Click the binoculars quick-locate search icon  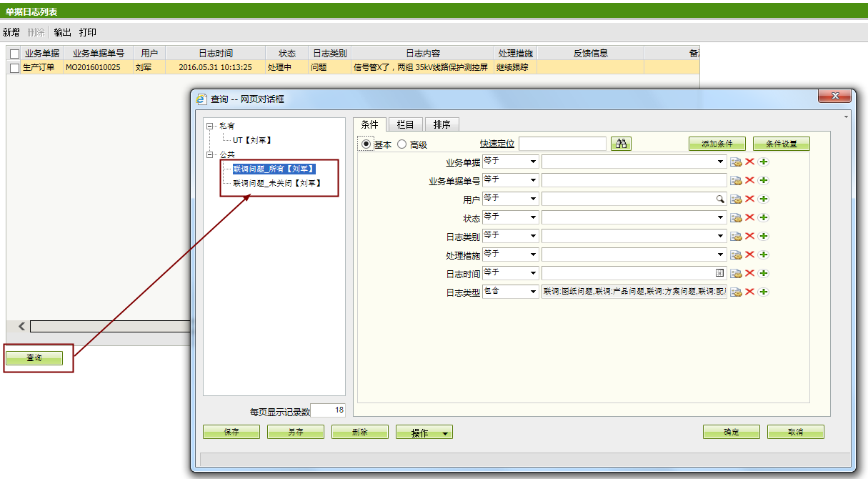coord(621,144)
